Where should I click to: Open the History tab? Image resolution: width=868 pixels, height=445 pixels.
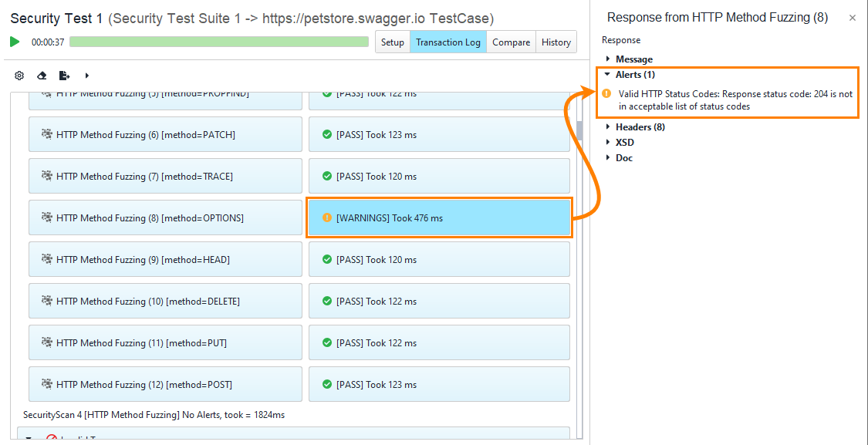pos(556,42)
